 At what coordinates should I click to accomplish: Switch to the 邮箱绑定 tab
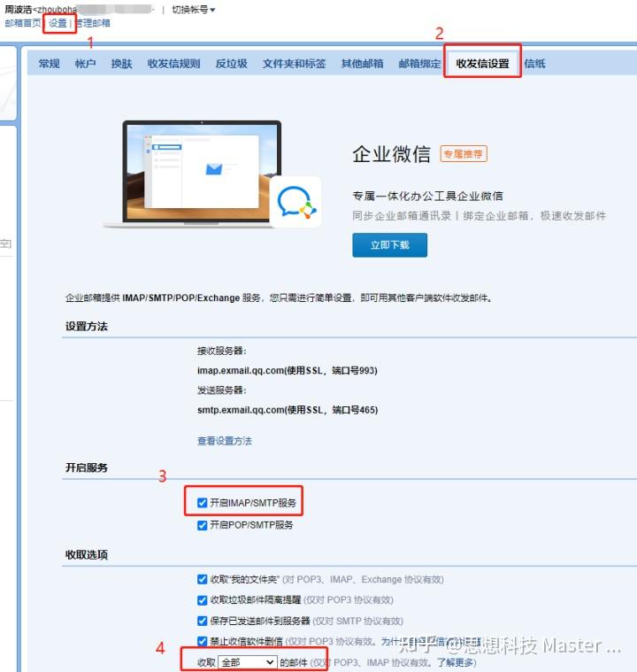[419, 64]
